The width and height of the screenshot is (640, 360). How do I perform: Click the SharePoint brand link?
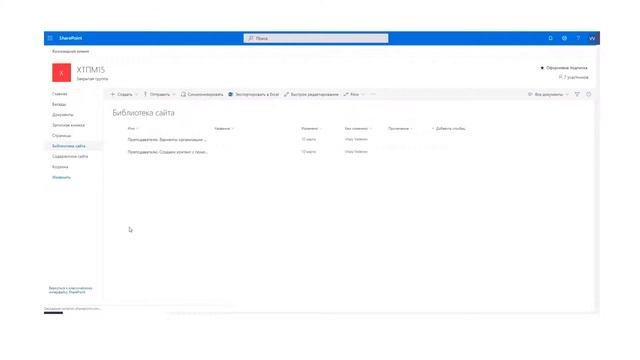click(71, 38)
